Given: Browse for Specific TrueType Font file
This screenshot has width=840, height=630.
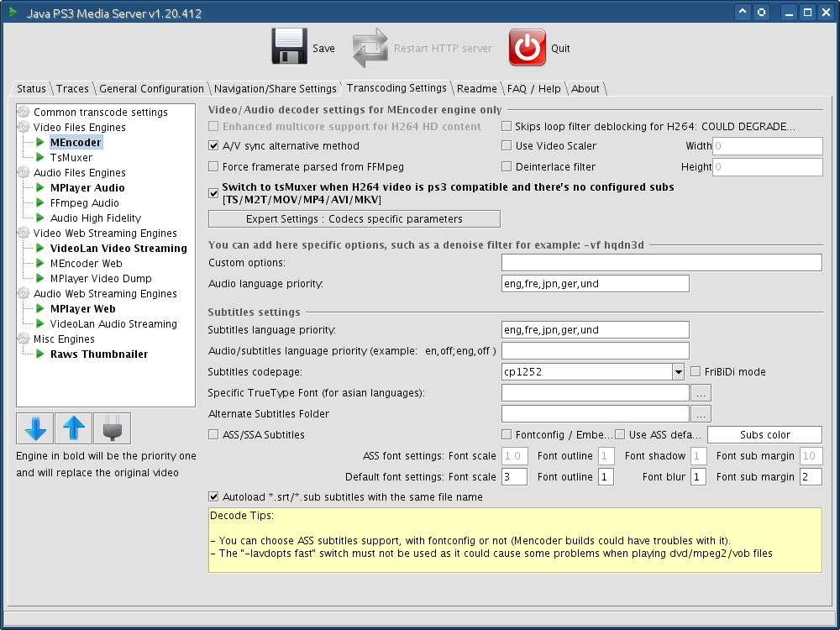Looking at the screenshot, I should coord(701,393).
